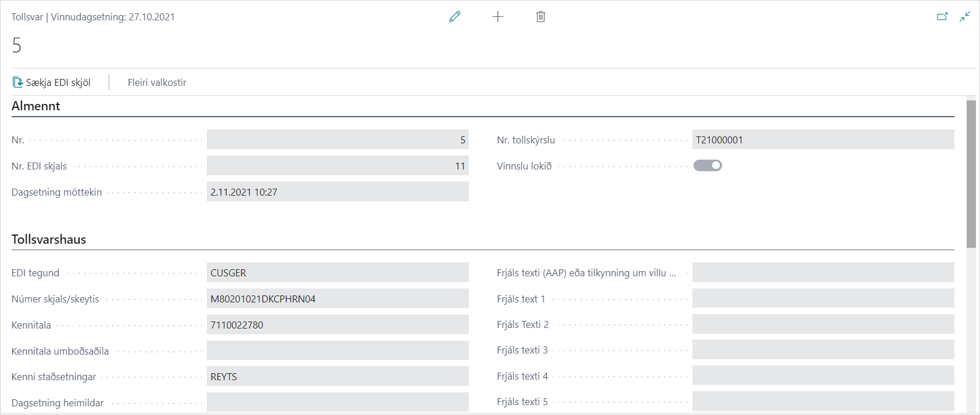Click the Sækja EDI skjöl document icon

pos(18,82)
